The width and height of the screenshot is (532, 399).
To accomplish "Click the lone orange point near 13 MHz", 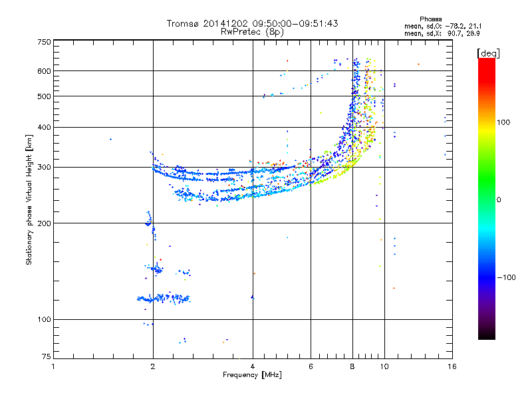I will tap(419, 64).
